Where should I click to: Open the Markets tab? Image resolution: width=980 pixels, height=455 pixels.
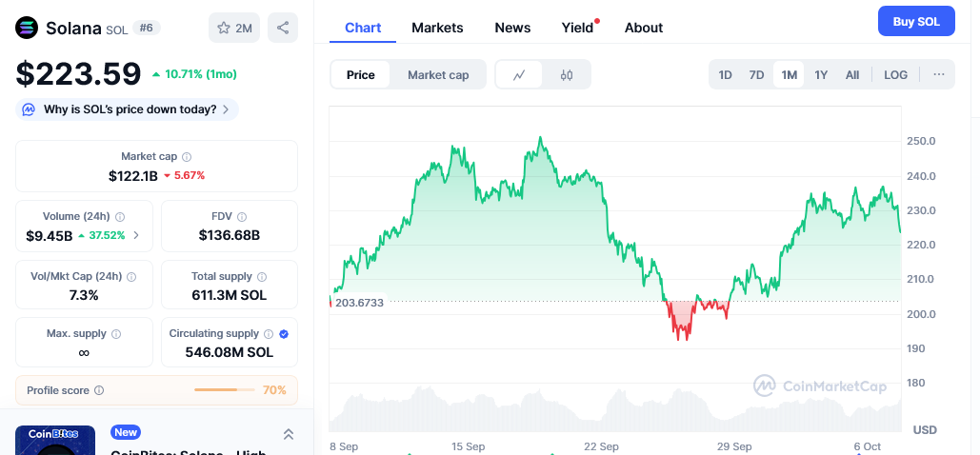[437, 28]
